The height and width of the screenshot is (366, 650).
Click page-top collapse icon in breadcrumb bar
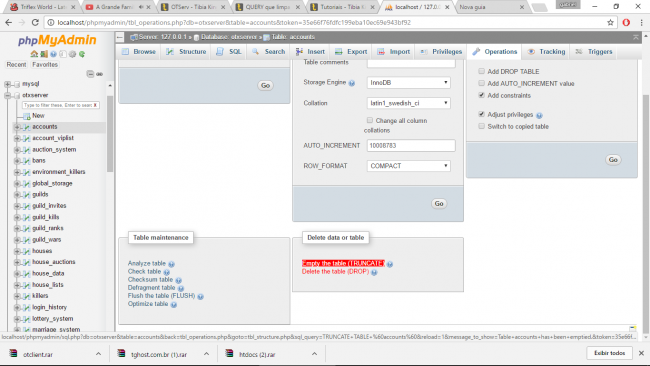pos(636,37)
